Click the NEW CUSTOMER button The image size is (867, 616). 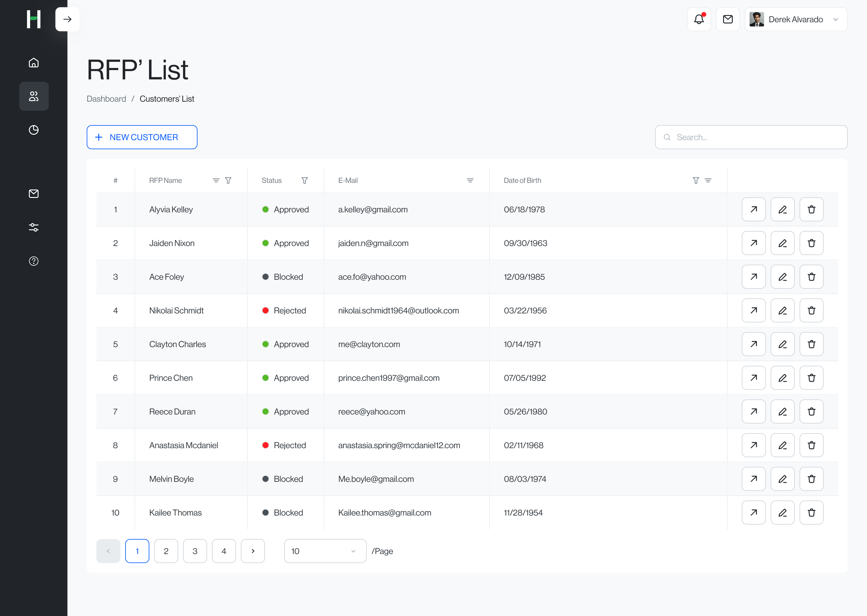(x=142, y=137)
